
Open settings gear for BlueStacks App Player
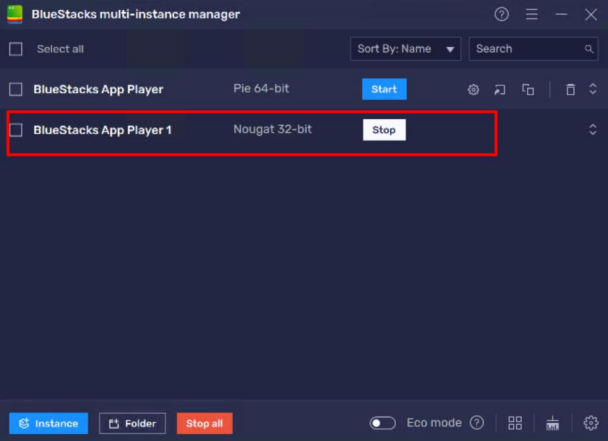click(x=473, y=90)
